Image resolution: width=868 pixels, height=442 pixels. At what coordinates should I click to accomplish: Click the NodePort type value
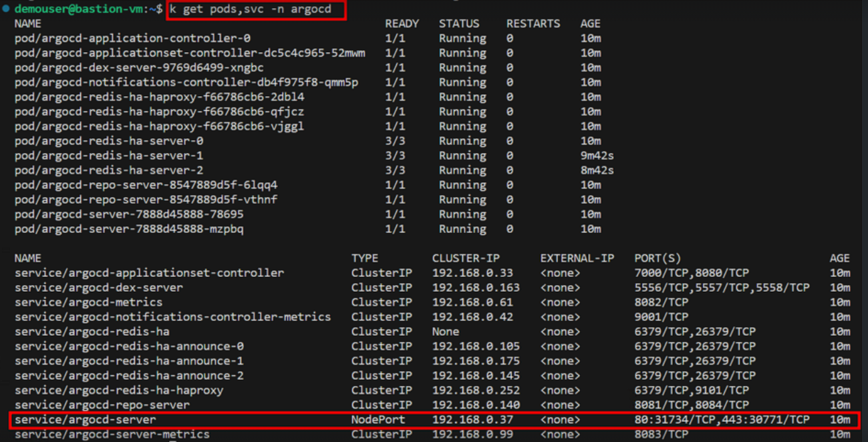point(378,419)
